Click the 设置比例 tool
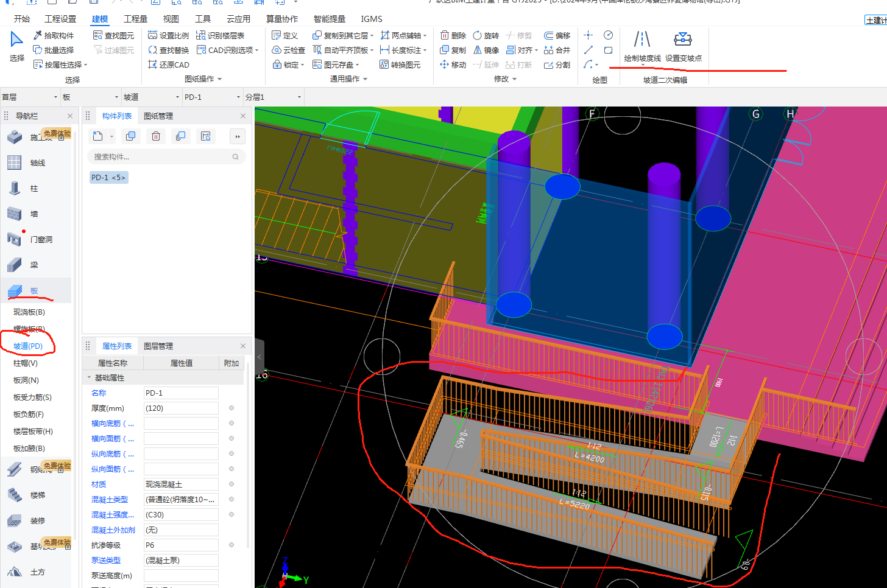 169,35
